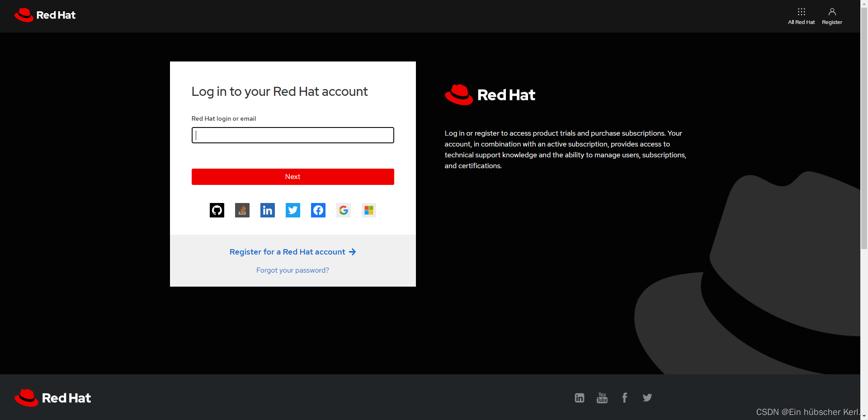Sign in with the Stack Overflow icon
868x420 pixels.
click(x=242, y=210)
